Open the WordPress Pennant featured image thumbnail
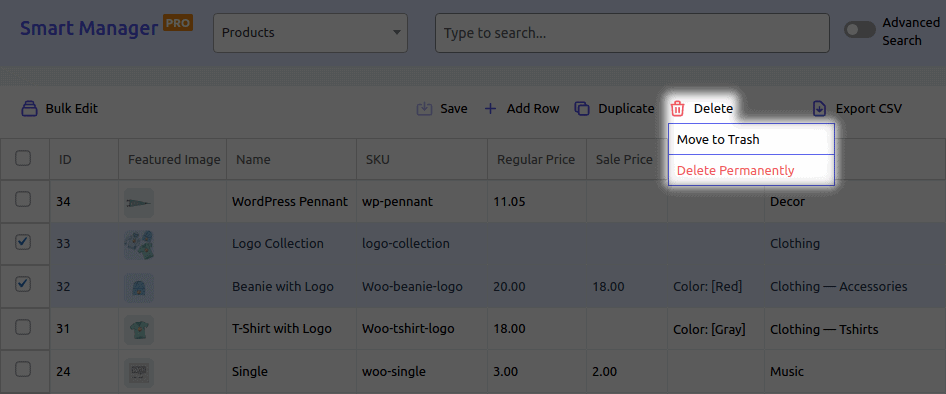 click(139, 202)
